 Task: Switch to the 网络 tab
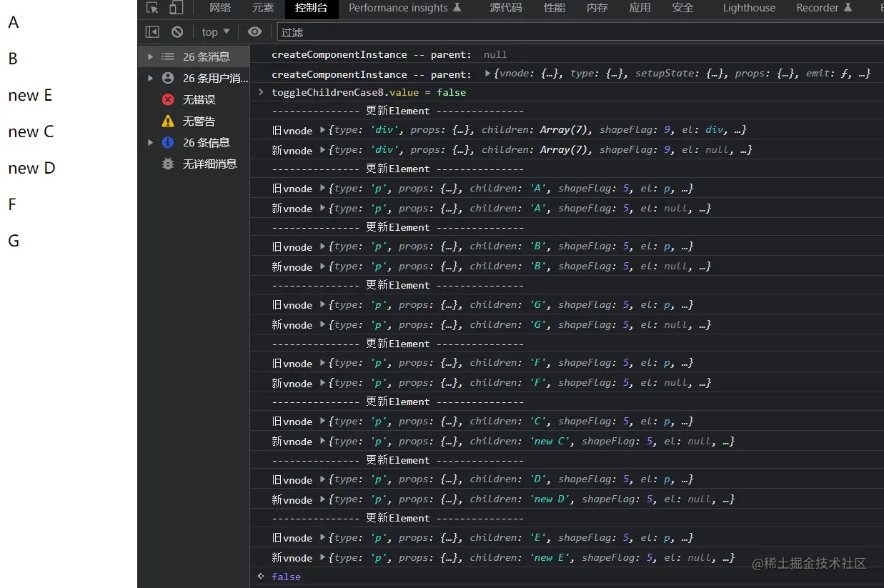220,8
